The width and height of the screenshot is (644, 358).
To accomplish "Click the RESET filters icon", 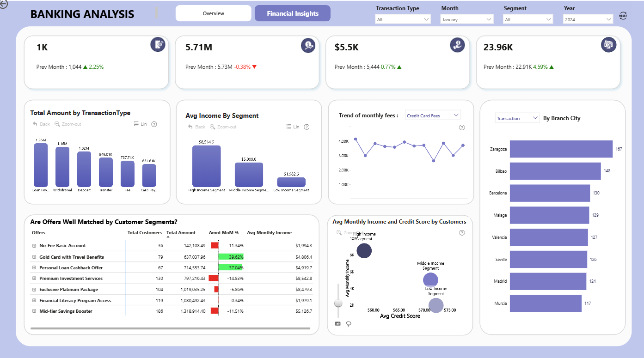I will (x=623, y=16).
